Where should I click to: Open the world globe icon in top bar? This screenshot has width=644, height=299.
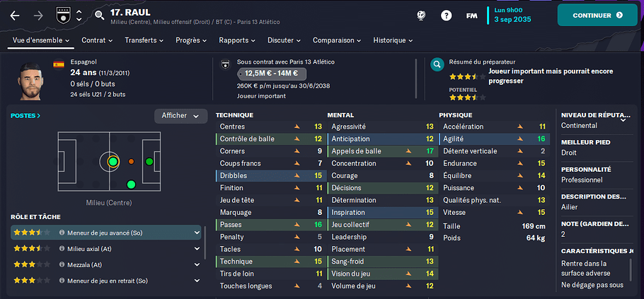click(x=421, y=16)
